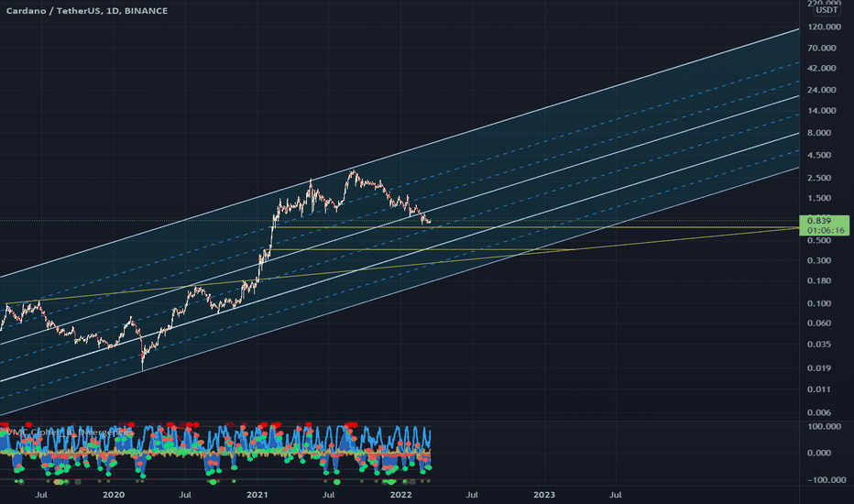Viewport: 854px width, 504px height.
Task: Click the 0.180 price axis label
Action: tap(820, 281)
